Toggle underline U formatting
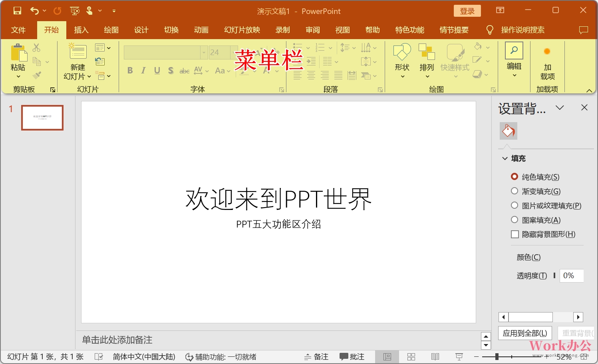Image resolution: width=598 pixels, height=364 pixels. 157,71
